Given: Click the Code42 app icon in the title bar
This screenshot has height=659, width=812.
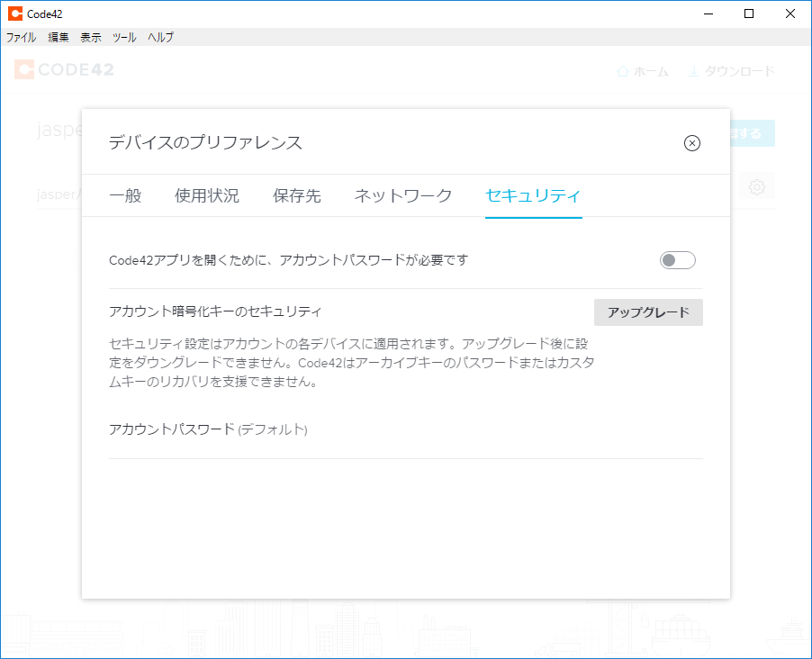Looking at the screenshot, I should [15, 14].
